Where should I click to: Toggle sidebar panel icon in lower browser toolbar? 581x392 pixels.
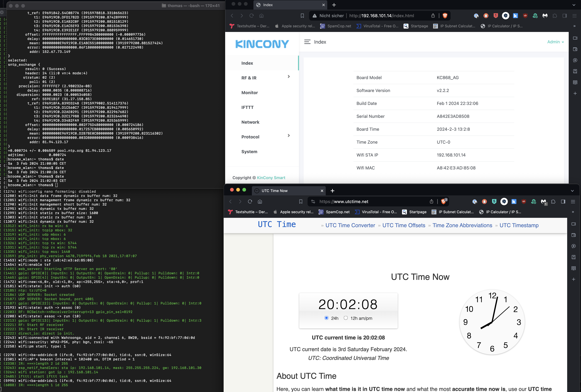tap(563, 202)
